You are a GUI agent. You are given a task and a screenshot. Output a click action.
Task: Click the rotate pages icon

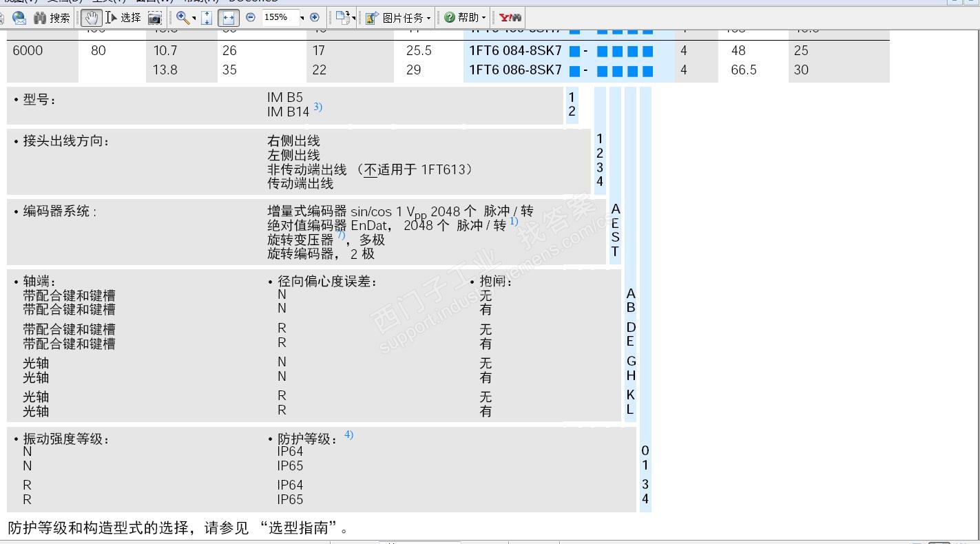pos(342,18)
